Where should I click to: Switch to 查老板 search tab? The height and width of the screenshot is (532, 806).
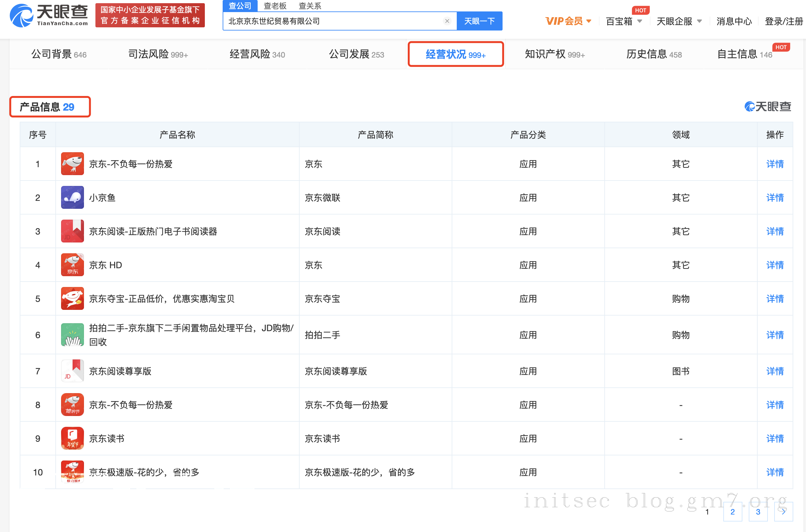(275, 6)
